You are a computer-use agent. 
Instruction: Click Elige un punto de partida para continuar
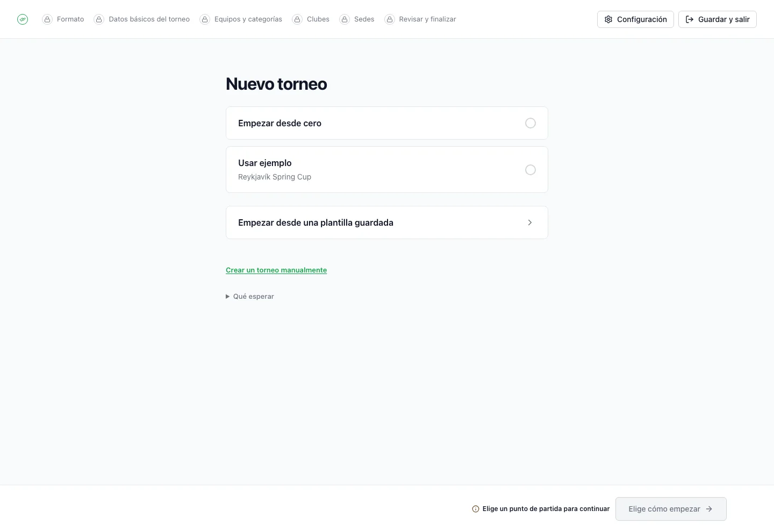tap(546, 509)
